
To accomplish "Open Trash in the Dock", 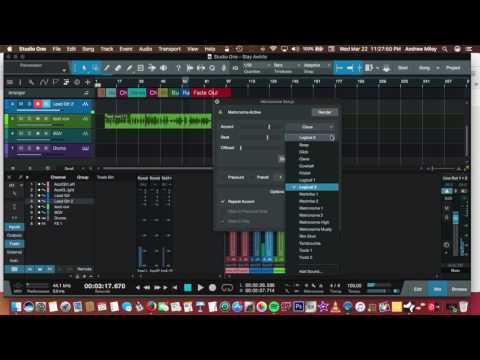I will [464, 306].
